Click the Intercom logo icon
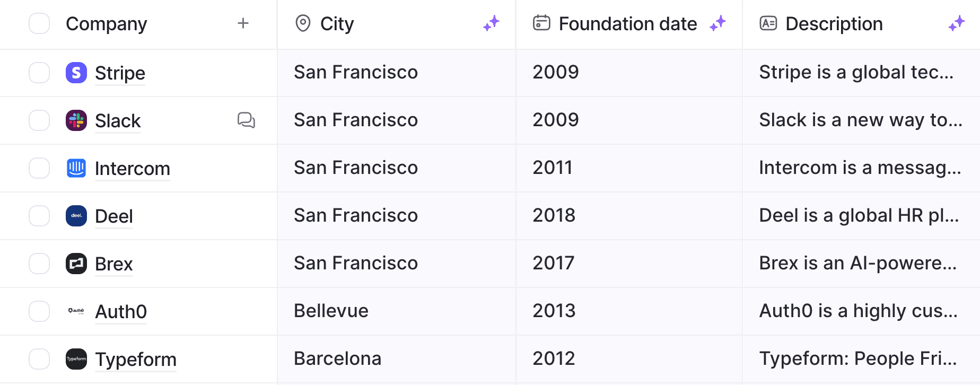Image resolution: width=980 pixels, height=385 pixels. pyautogui.click(x=76, y=168)
